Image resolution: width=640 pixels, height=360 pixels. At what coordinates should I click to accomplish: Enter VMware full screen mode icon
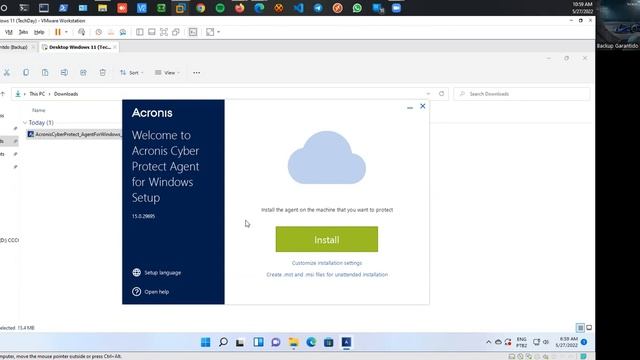pos(164,32)
